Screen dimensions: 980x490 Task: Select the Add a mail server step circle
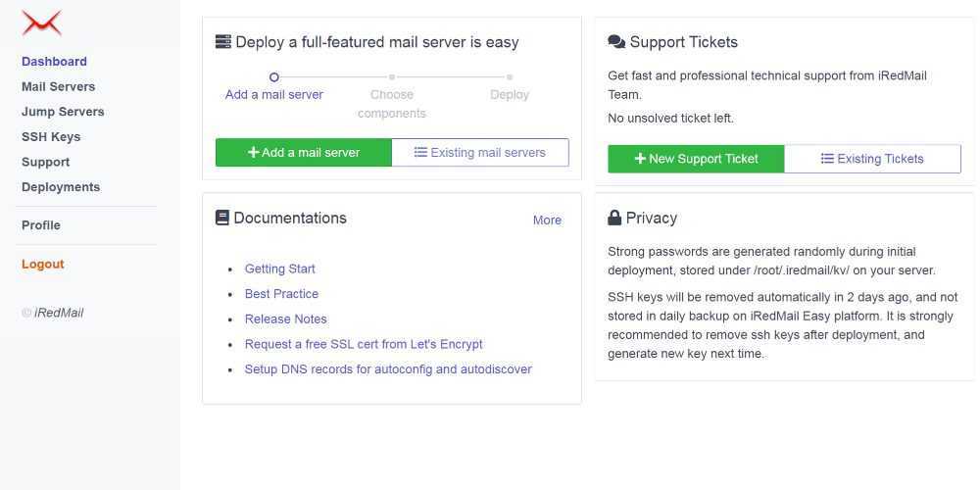(274, 76)
